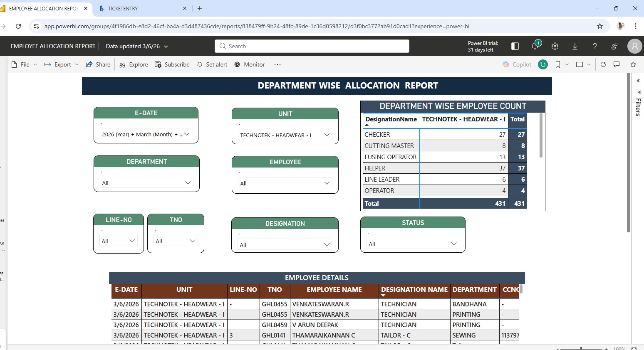Click the download icon in header

point(575,46)
